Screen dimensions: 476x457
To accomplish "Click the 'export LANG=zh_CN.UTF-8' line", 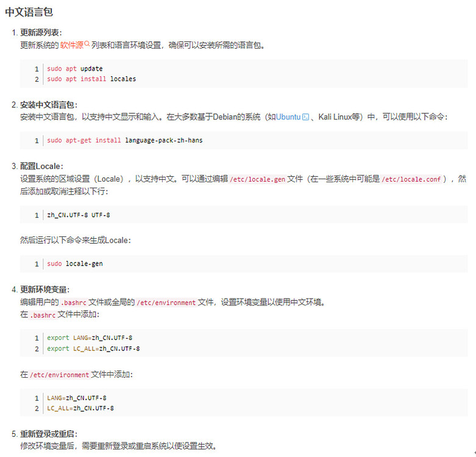I will coord(90,338).
